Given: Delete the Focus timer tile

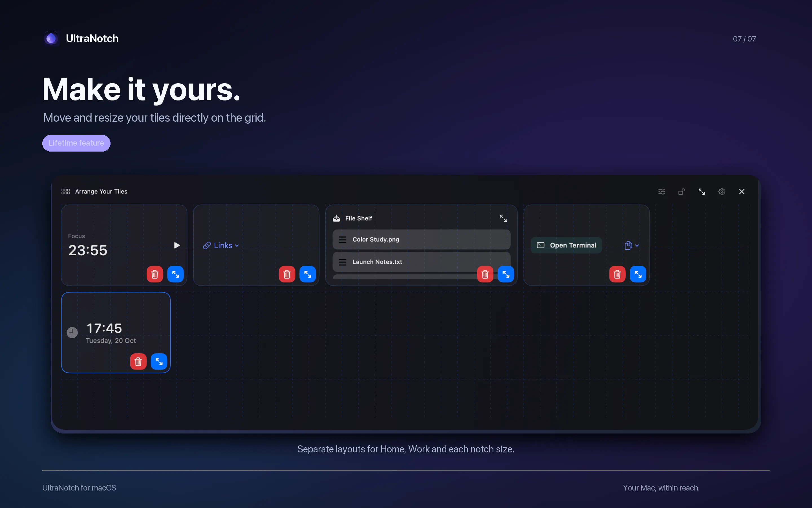Looking at the screenshot, I should tap(155, 274).
